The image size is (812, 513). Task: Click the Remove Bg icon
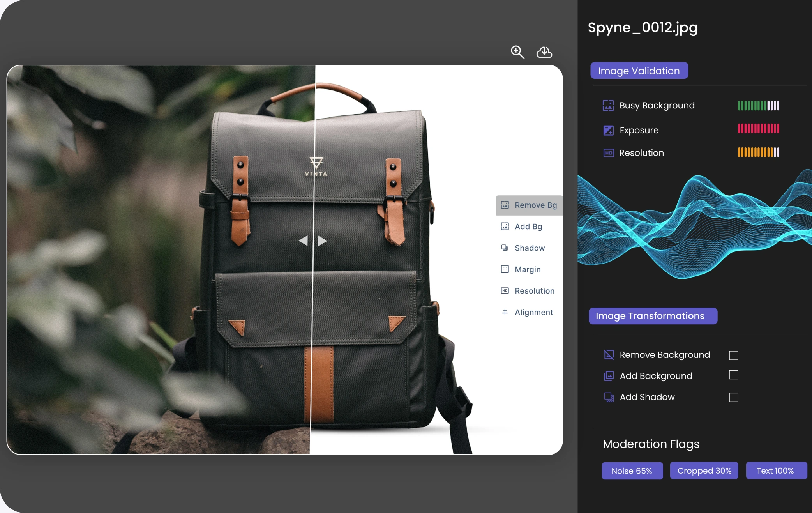tap(505, 205)
